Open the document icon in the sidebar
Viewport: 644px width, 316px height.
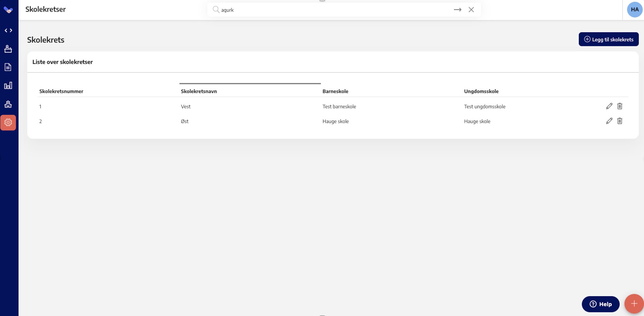8,67
